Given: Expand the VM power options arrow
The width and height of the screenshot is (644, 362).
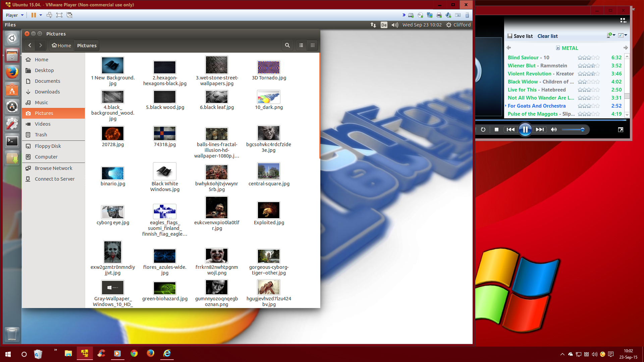Looking at the screenshot, I should pyautogui.click(x=41, y=15).
